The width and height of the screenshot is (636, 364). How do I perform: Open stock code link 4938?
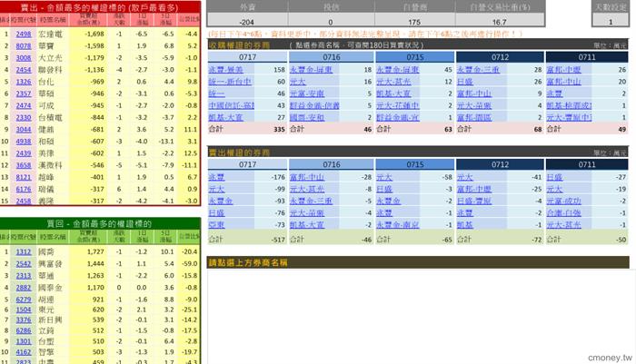(x=24, y=142)
